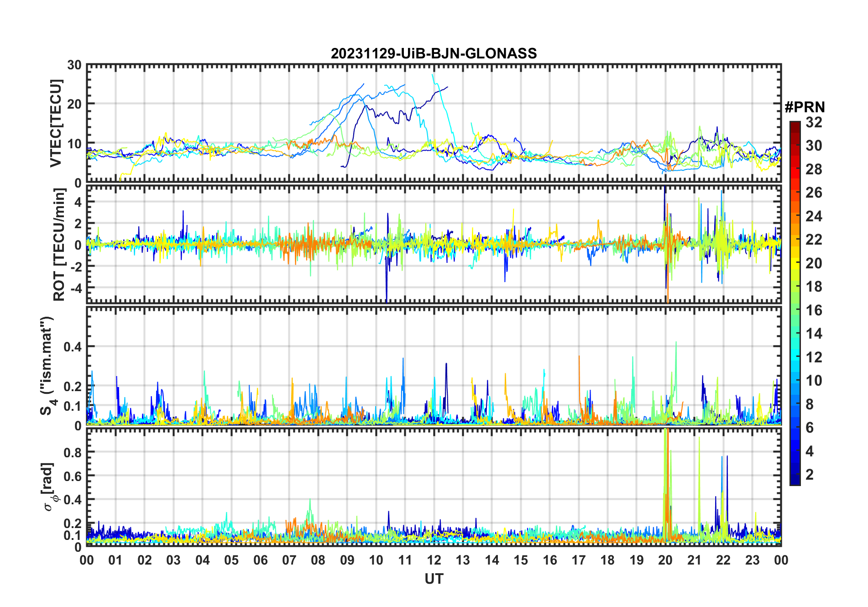Select colorbar tick label 18
The height and width of the screenshot is (607, 868).
[x=814, y=287]
